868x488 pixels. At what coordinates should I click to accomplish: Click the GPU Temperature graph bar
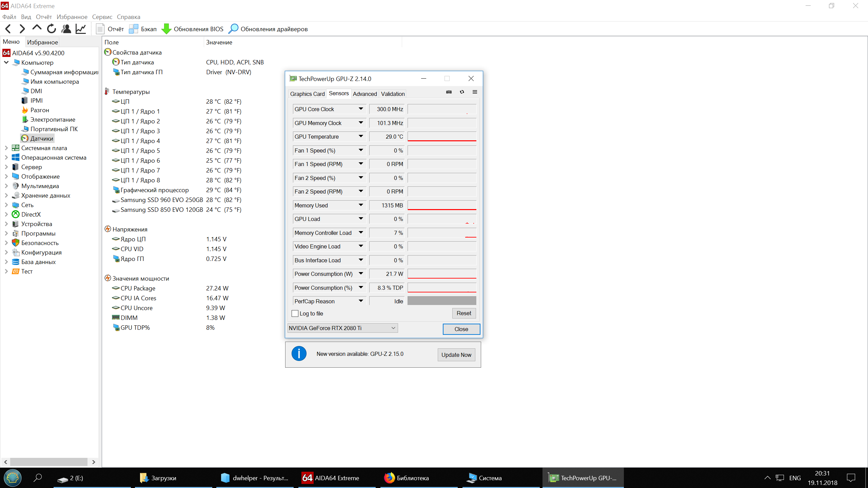pos(441,137)
